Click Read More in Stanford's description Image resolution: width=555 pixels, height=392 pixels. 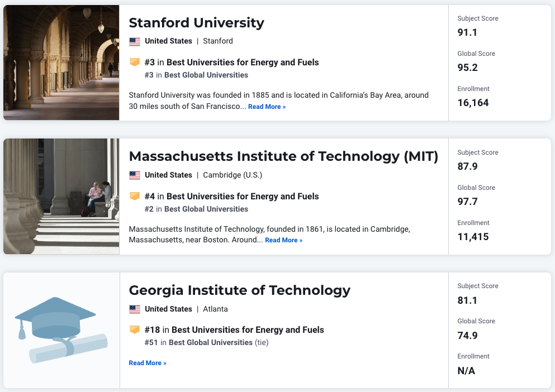[267, 107]
